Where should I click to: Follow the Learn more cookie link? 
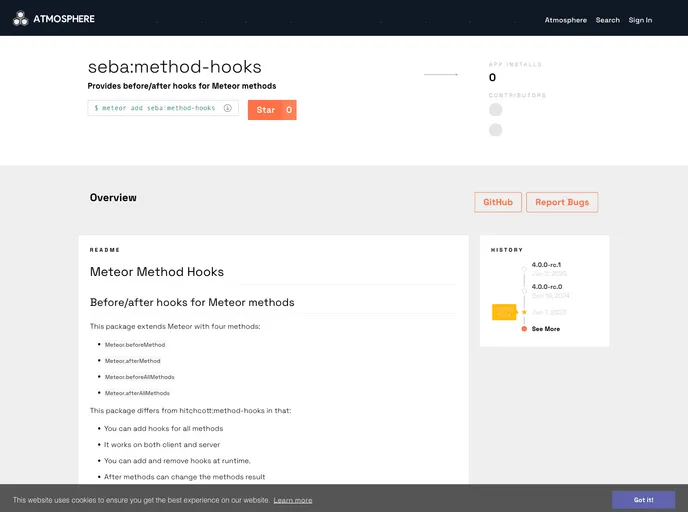[293, 500]
